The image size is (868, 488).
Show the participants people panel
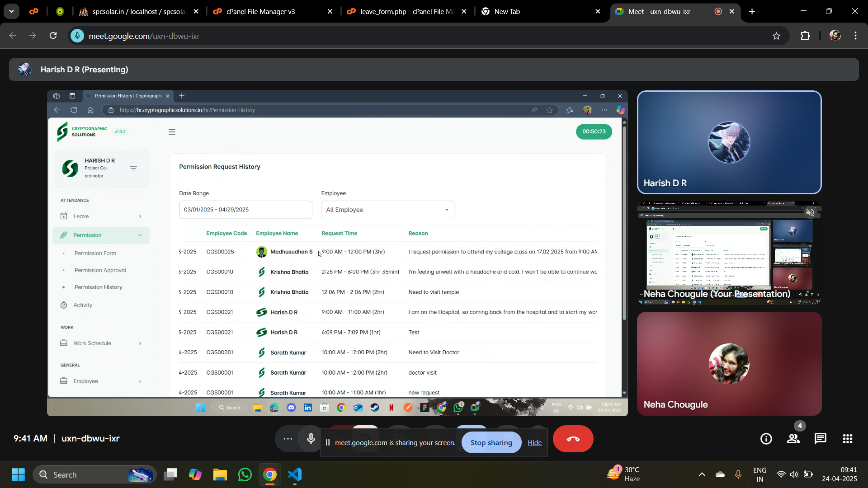pyautogui.click(x=793, y=439)
